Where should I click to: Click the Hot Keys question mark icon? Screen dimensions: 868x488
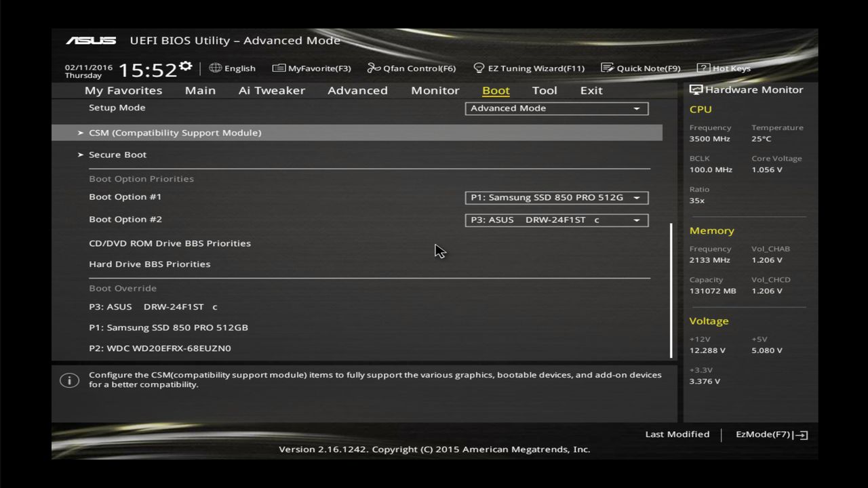coord(703,68)
